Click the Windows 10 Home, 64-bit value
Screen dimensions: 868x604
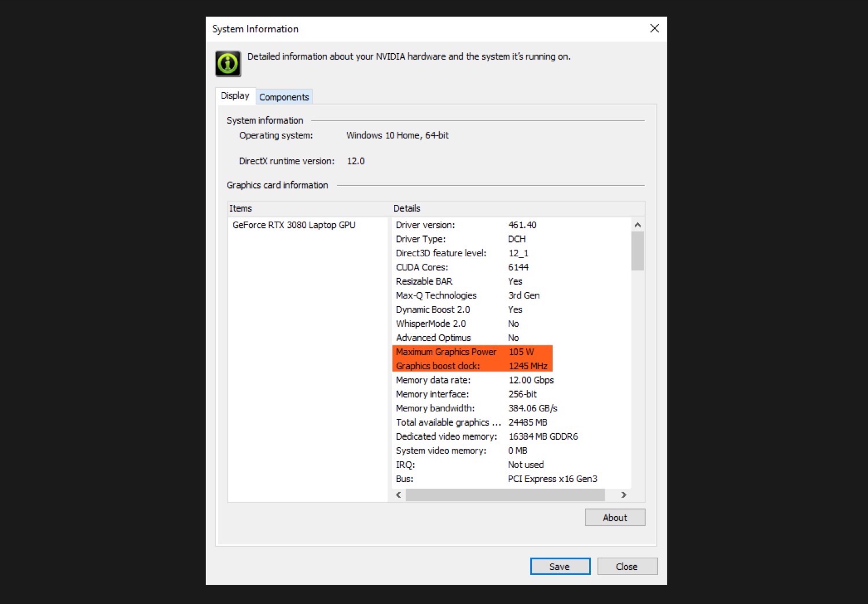398,135
